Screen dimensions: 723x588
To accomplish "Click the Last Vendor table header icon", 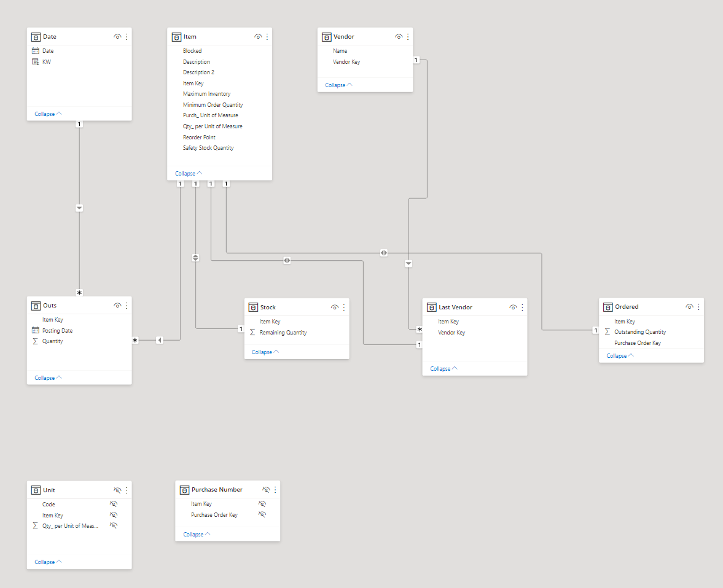I will pyautogui.click(x=432, y=308).
